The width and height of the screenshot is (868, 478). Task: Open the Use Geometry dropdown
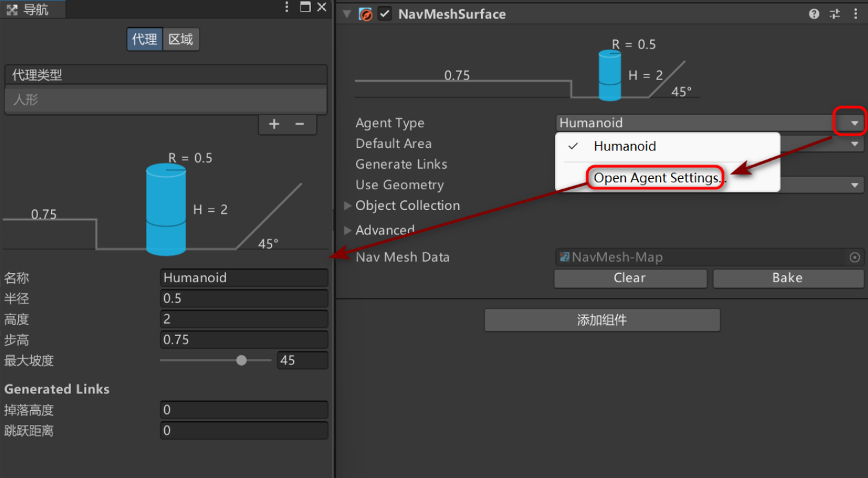coord(855,185)
